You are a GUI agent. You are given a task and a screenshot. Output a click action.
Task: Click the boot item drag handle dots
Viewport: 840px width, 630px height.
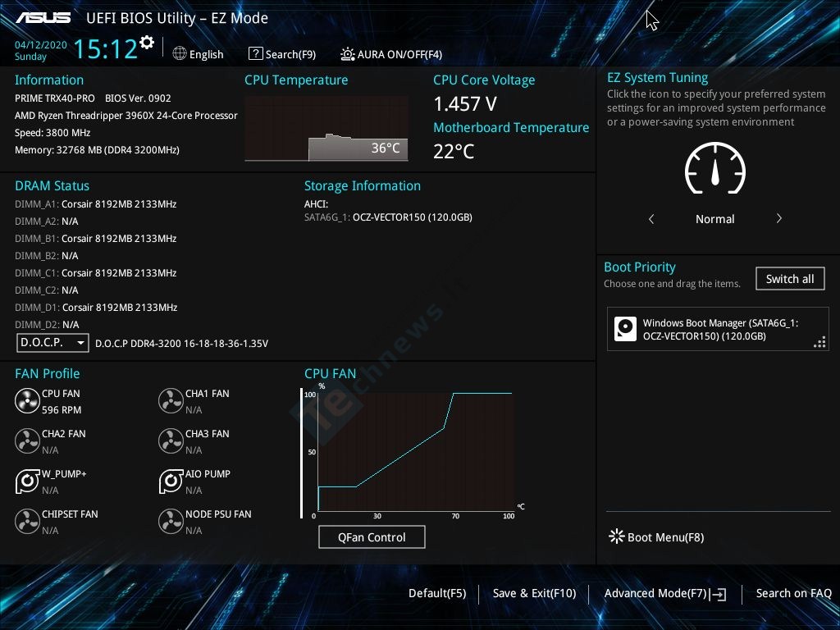819,342
